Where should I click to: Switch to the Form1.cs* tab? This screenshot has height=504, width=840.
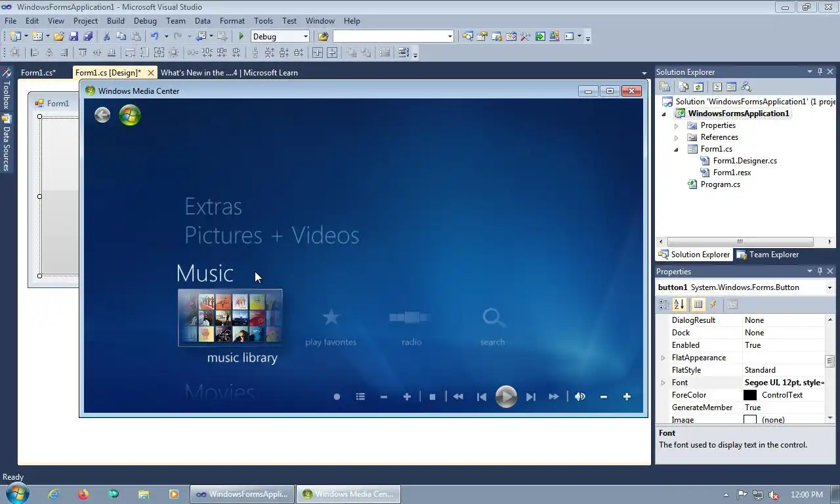click(38, 73)
